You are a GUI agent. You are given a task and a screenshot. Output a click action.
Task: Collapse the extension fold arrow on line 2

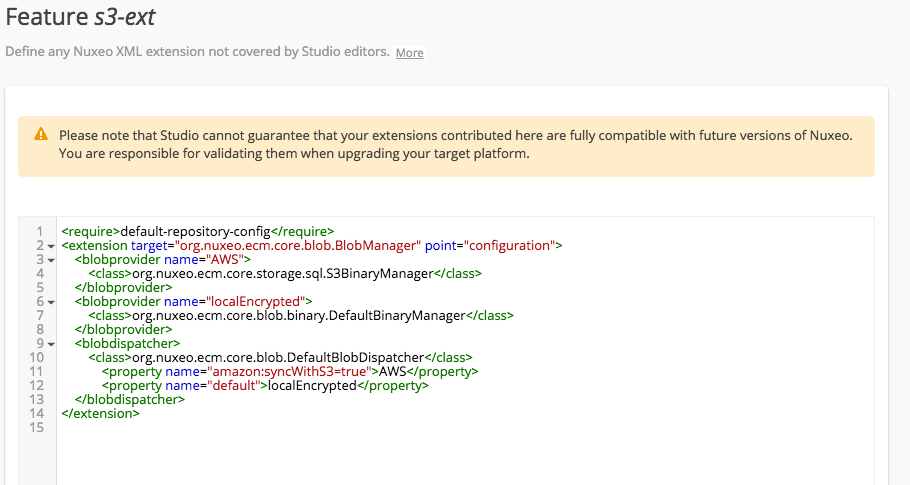click(51, 247)
